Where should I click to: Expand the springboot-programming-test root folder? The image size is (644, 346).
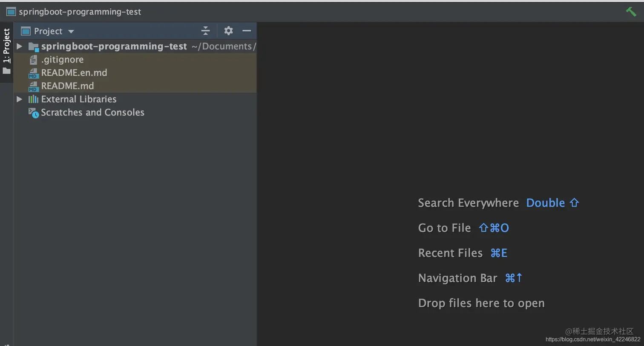(19, 46)
